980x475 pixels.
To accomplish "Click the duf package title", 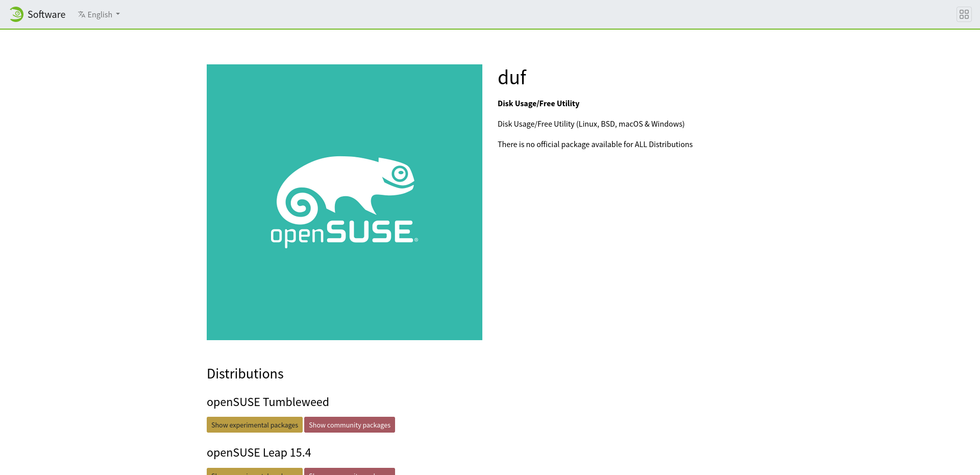I will [511, 78].
